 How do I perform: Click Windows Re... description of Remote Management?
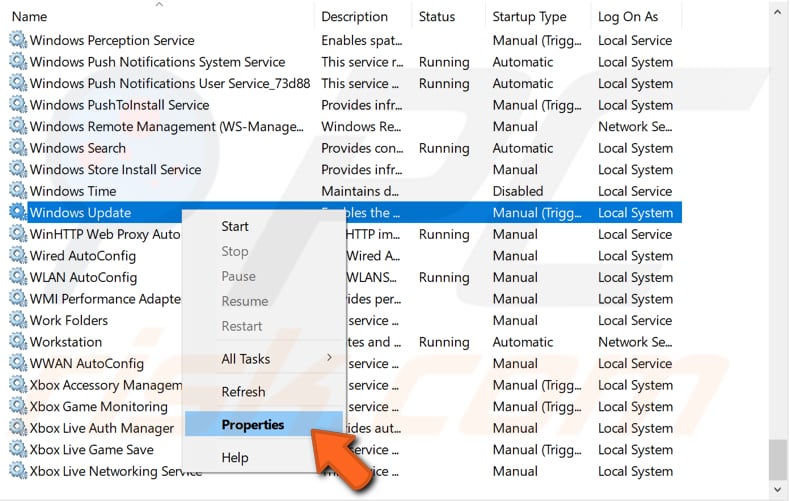click(361, 127)
